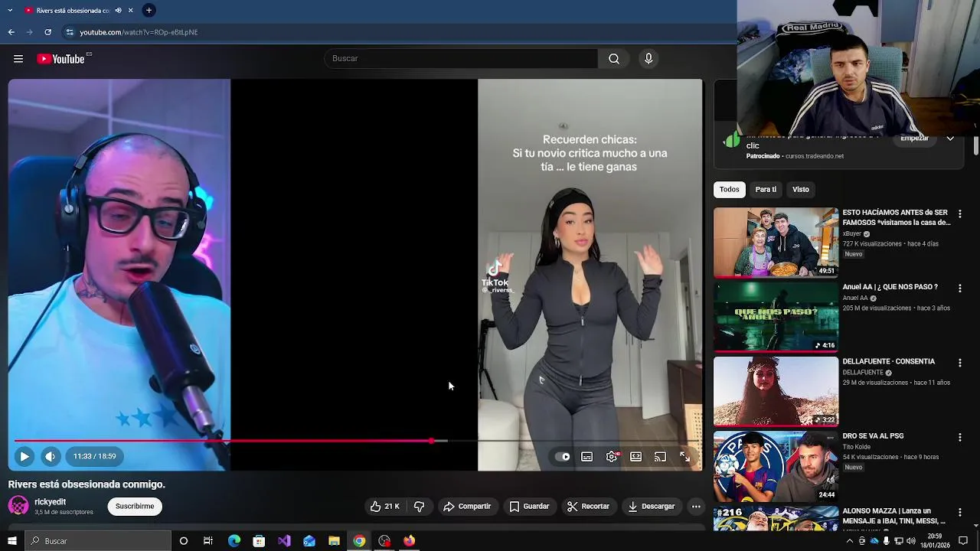Screen dimensions: 980x551
Task: Launch Microsoft Edge from taskbar
Action: [234, 541]
